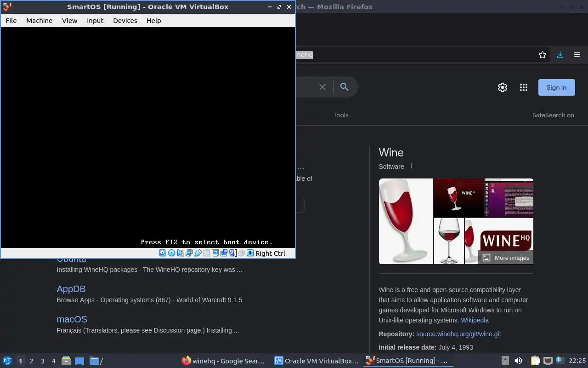588x368 pixels.
Task: Click the Google magnifier search button
Action: (x=344, y=87)
